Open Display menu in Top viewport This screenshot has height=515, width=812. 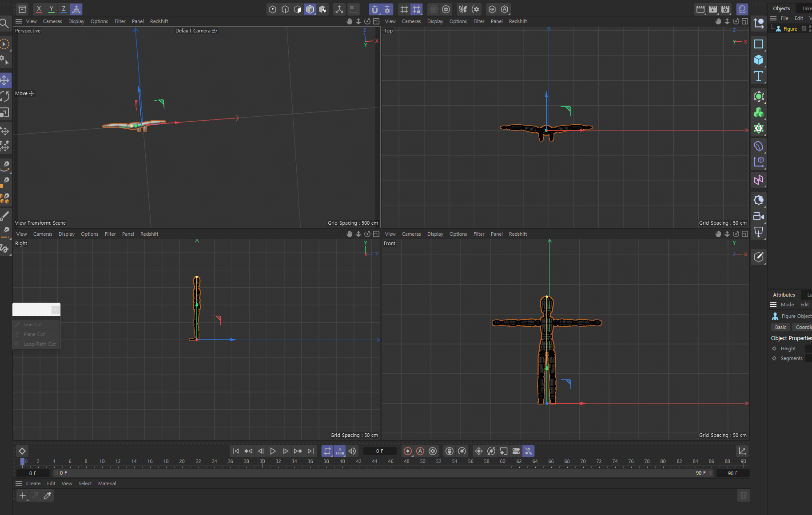435,21
